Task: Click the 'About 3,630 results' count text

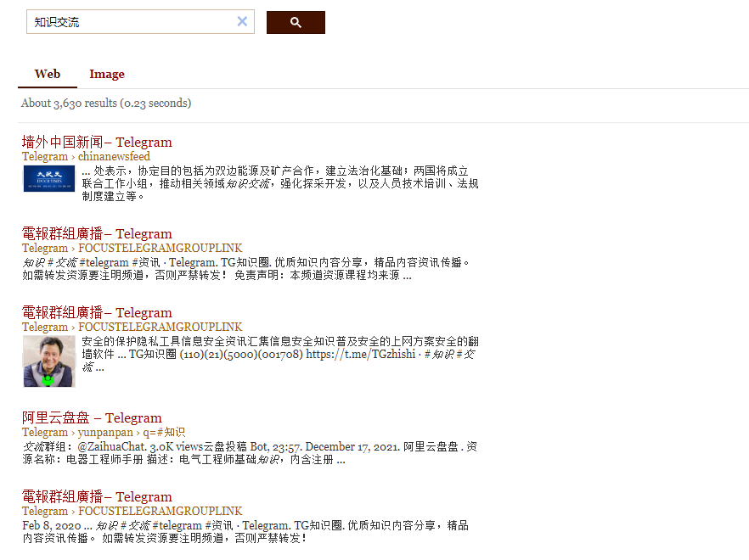Action: coord(106,104)
